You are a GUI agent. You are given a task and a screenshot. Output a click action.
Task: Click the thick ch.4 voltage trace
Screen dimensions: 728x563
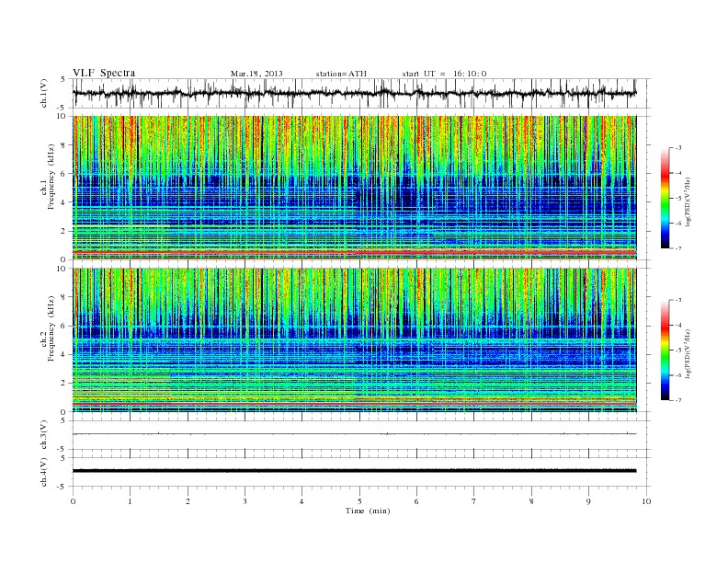coord(354,471)
